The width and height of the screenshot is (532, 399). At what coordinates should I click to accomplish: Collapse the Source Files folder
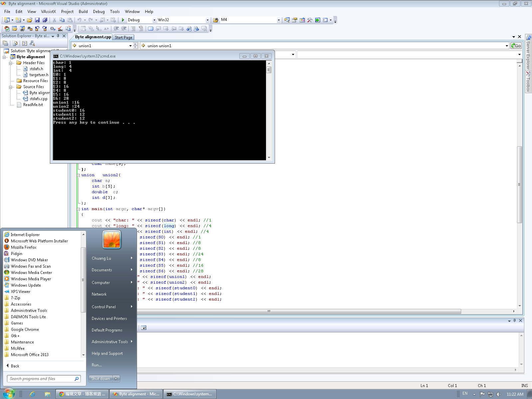[11, 87]
